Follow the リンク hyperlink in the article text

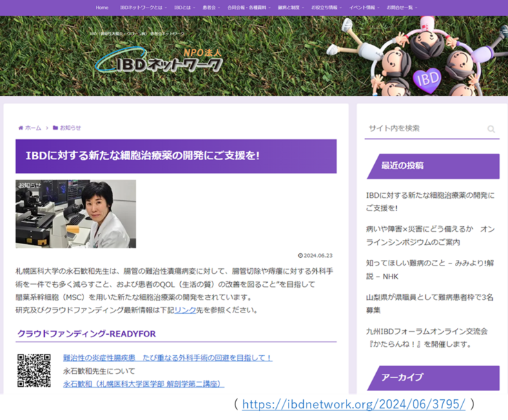coord(185,310)
